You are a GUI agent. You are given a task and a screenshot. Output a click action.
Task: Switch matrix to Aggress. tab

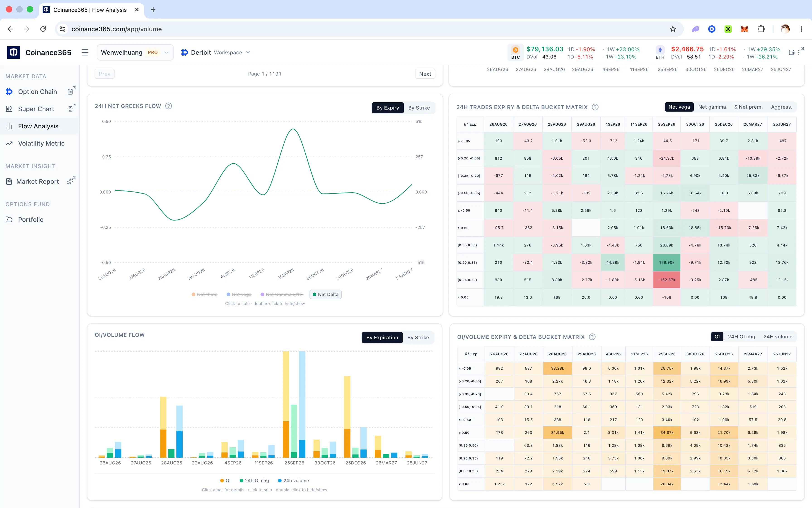click(781, 107)
